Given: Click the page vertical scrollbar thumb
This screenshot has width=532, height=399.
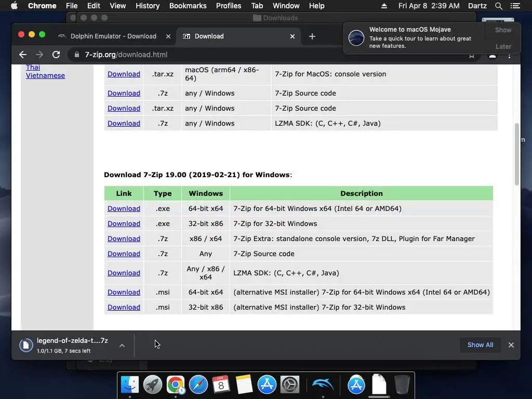Looking at the screenshot, I should pos(517,154).
